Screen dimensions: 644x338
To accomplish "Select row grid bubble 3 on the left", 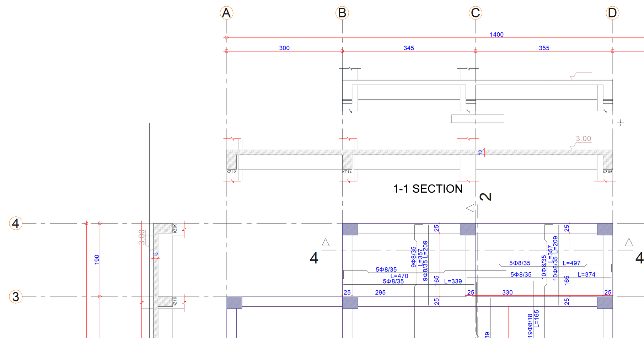I will [15, 296].
